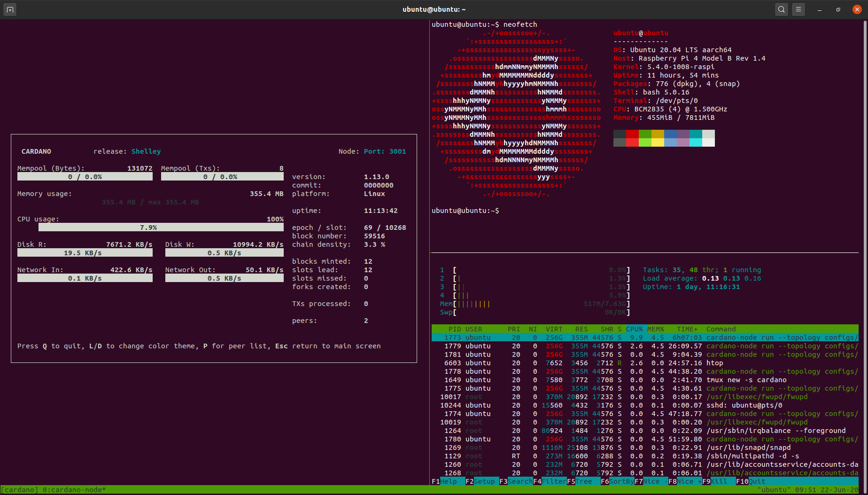Select process 1773 cardano-node row

(645, 338)
